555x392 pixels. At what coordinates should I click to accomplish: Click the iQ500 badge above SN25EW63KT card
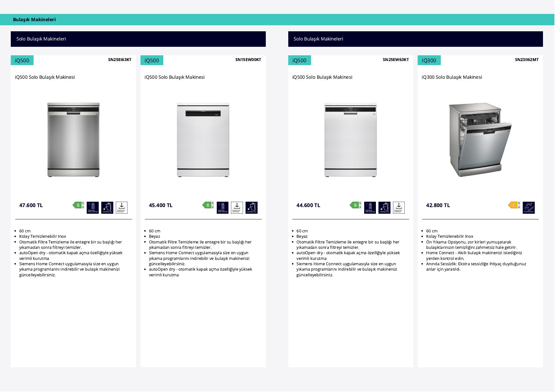tap(300, 60)
